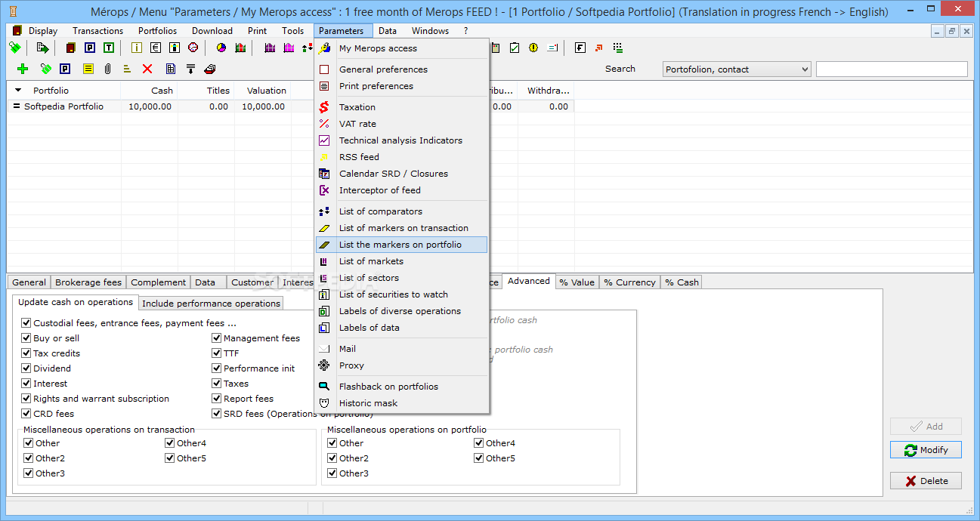
Task: Toggle the CRD fees checkbox
Action: coord(26,414)
